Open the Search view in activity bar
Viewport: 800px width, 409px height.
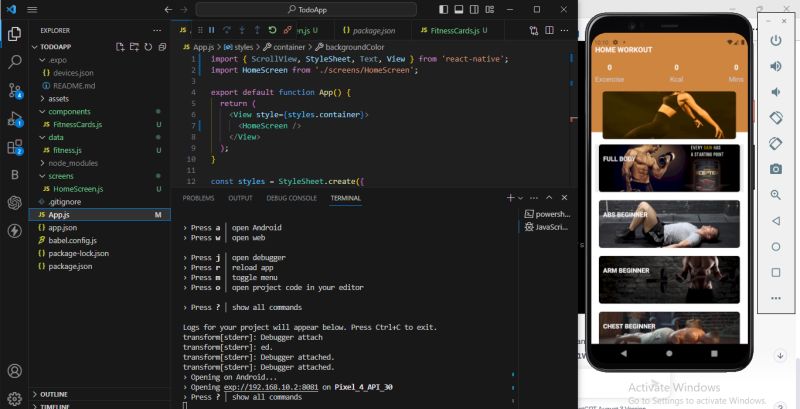(14, 62)
